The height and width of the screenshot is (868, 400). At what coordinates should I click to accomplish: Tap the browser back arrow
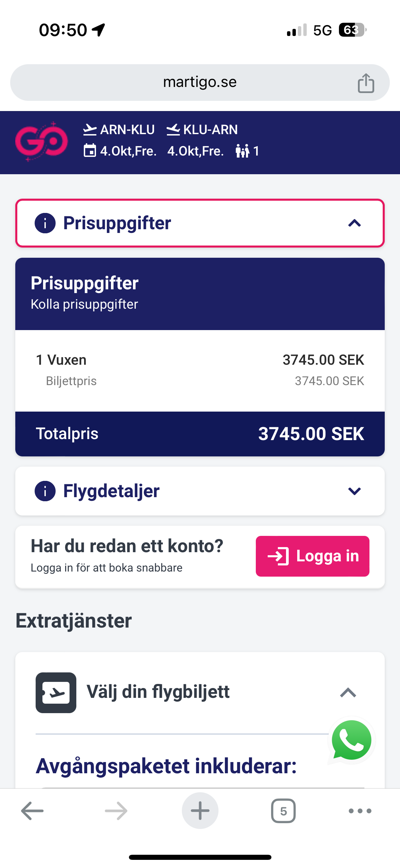pos(32,811)
